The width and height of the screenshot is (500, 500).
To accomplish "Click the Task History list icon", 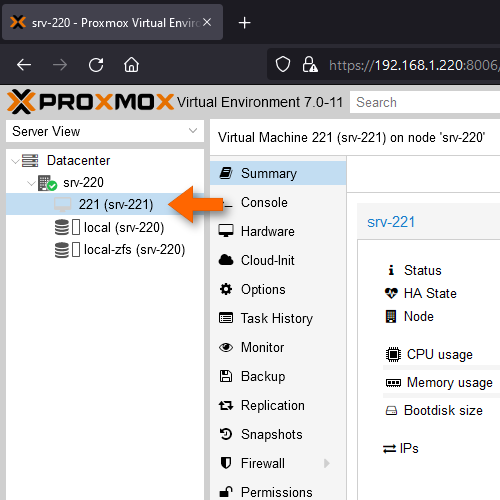I will 226,318.
